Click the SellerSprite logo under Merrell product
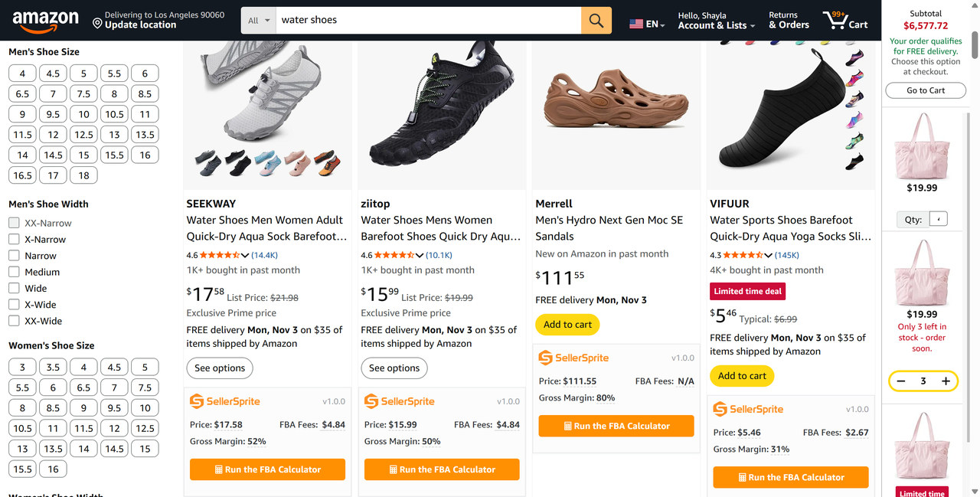Viewport: 980px width, 497px height. click(x=573, y=358)
